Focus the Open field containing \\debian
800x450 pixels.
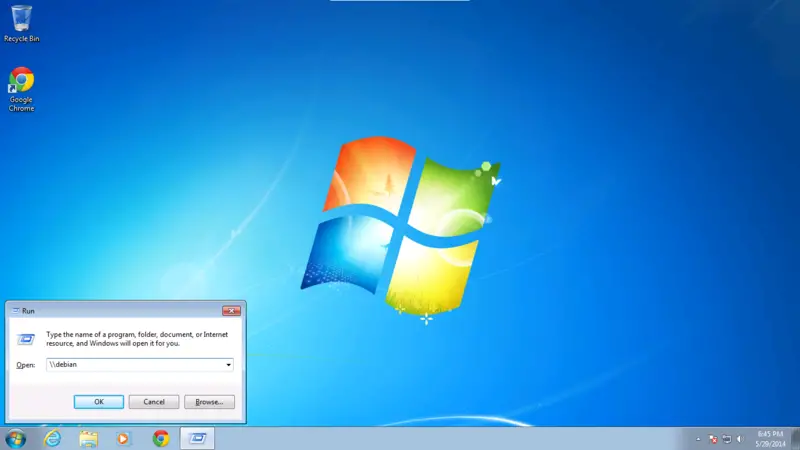coord(139,365)
